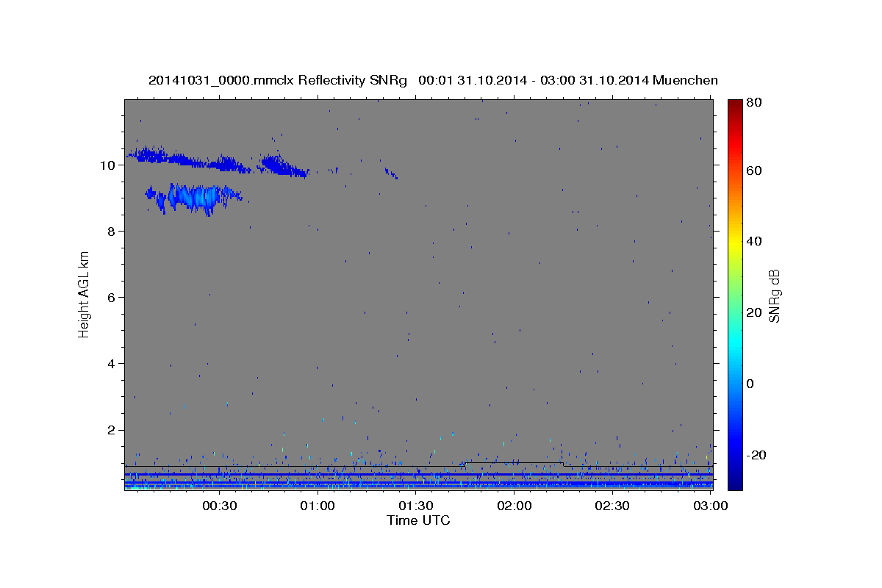
Task: Click the 'Height AGL km' y-axis label
Action: 84,294
